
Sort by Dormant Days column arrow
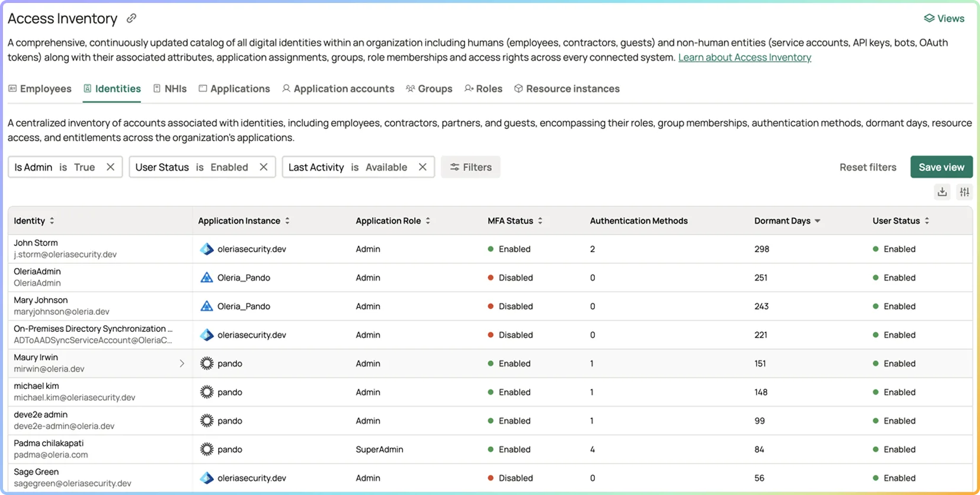818,221
